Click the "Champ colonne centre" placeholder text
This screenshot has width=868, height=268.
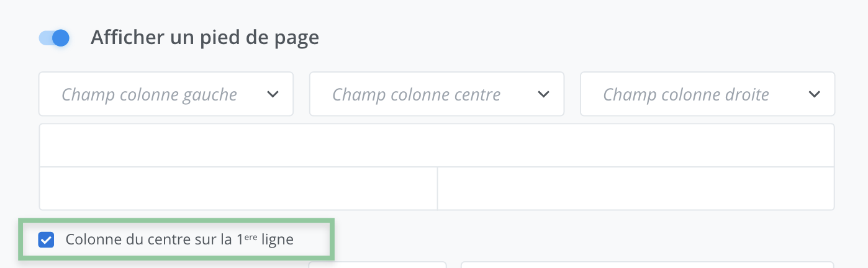tap(417, 94)
